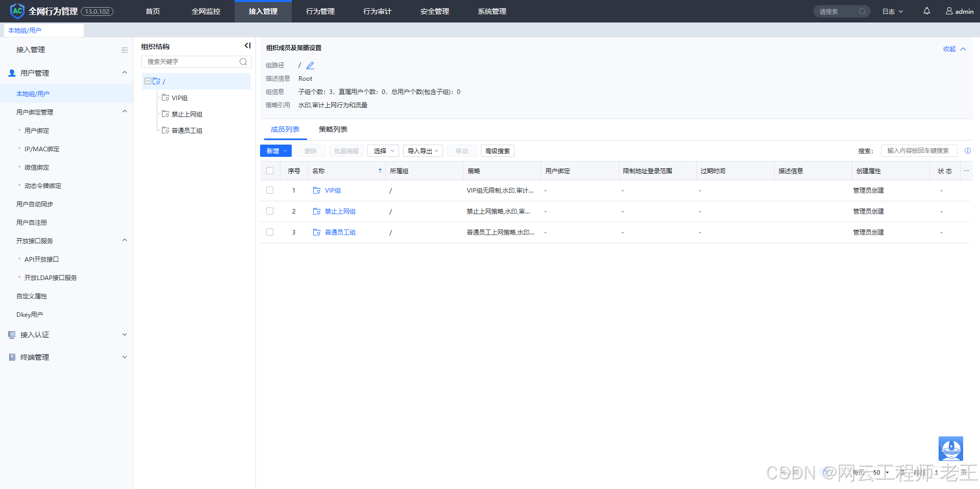Click the root folder icon in tree
The height and width of the screenshot is (489, 980).
pyautogui.click(x=156, y=81)
